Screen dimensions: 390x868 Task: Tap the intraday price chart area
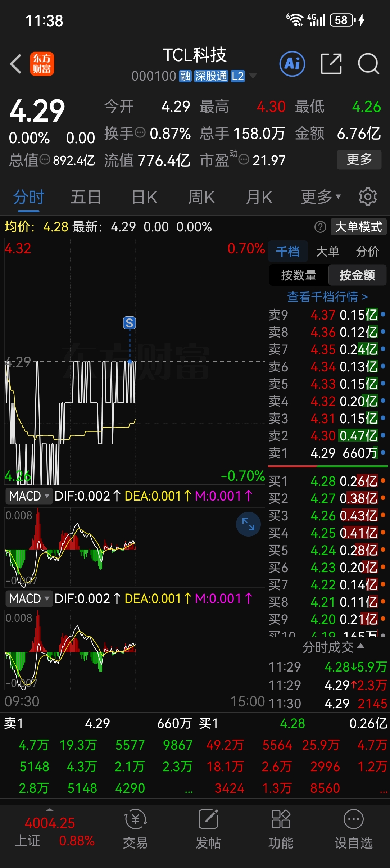[135, 361]
